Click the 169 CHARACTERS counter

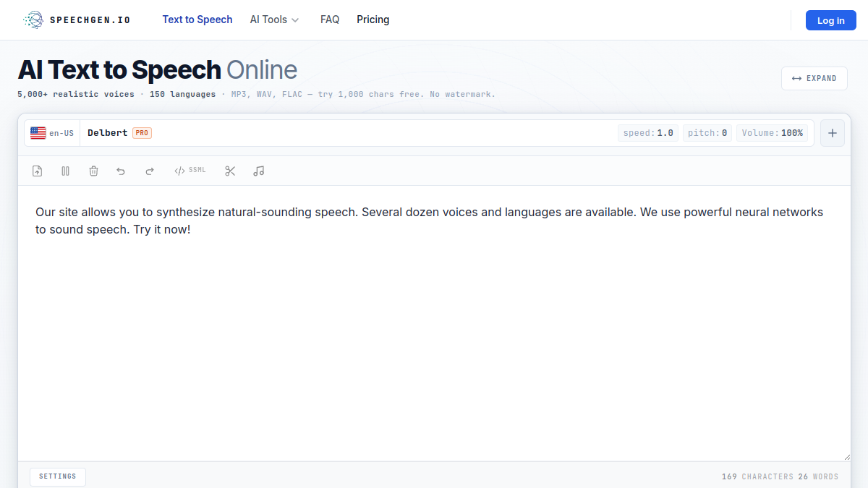tap(757, 476)
